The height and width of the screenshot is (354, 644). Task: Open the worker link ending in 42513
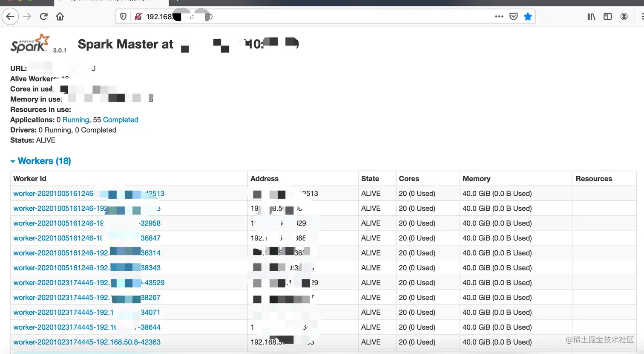coord(89,194)
